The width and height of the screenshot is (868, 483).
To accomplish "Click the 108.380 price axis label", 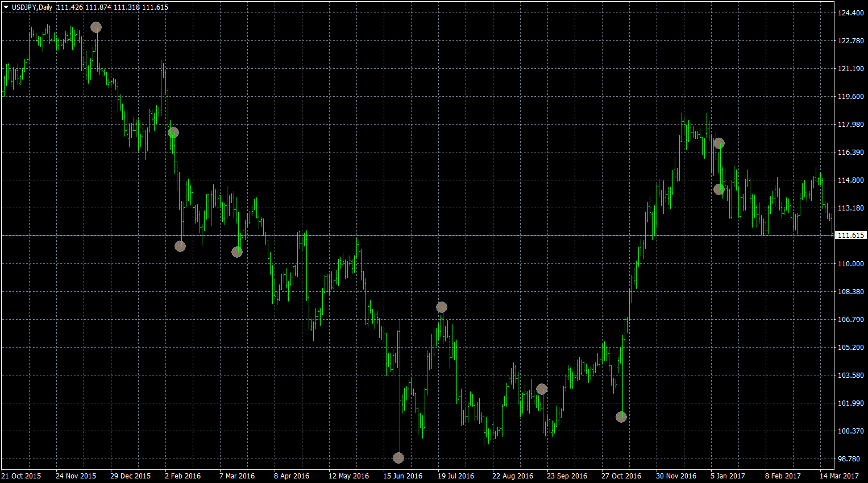I will 851,292.
